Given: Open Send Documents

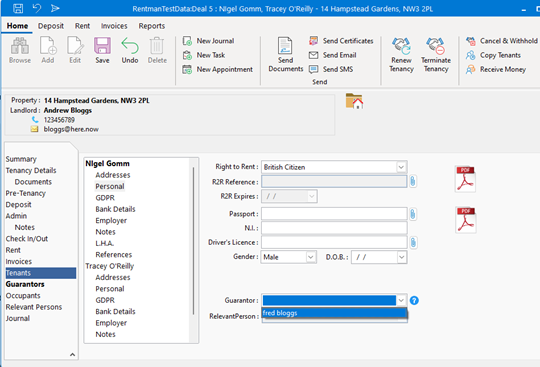Looking at the screenshot, I should tap(285, 54).
